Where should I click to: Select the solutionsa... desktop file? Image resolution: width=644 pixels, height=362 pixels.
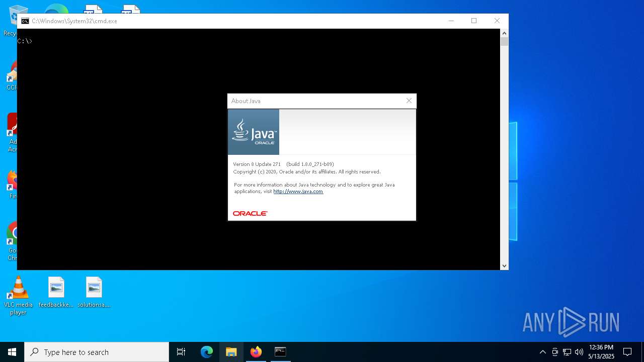[94, 292]
